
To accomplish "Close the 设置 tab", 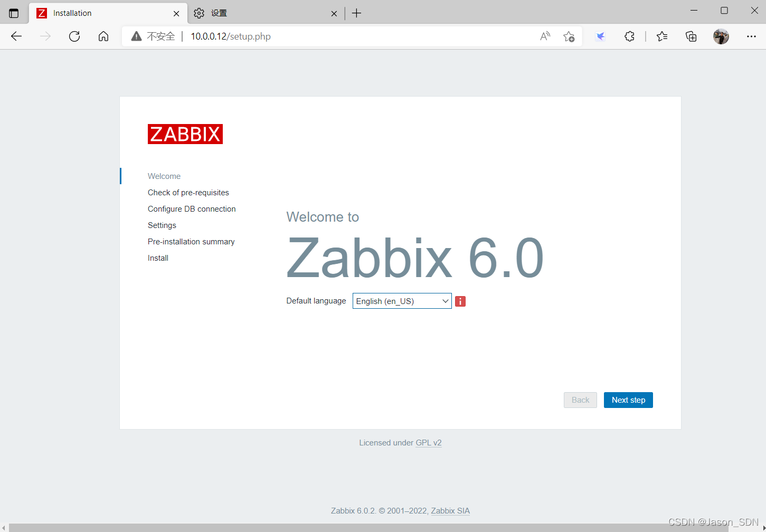I will [334, 14].
